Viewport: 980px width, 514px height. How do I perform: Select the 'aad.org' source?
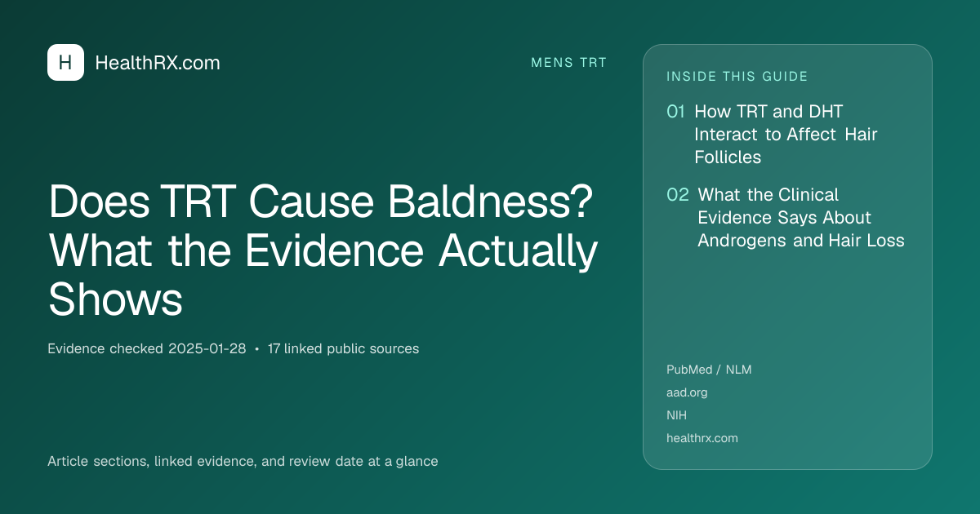(687, 392)
